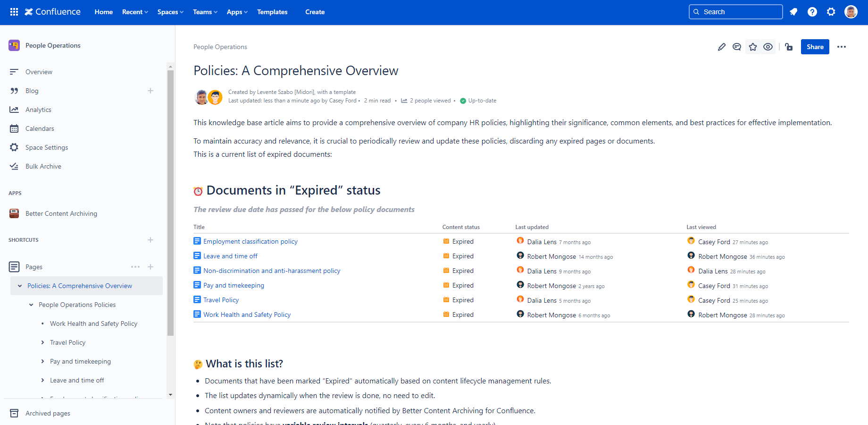Switch to the Home navigation item
This screenshot has height=425, width=868.
click(x=103, y=12)
